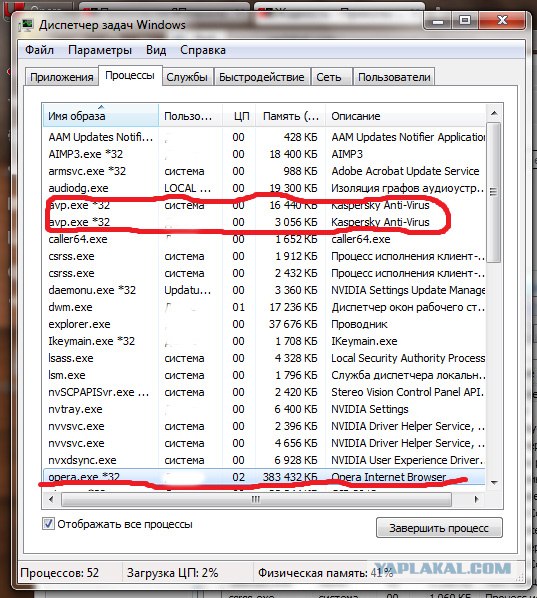Screen dimensions: 537x598
Task: Select the explorer.exe process row
Action: [x=264, y=324]
